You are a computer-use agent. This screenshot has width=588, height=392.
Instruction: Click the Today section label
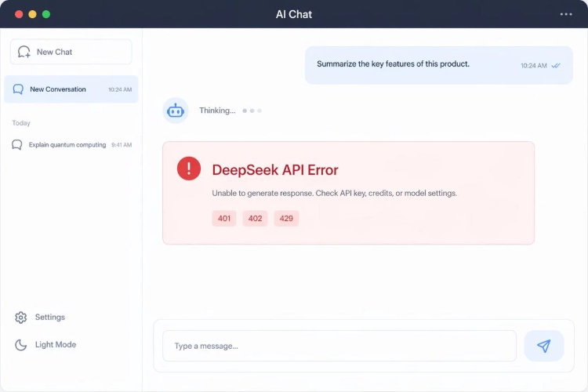pos(21,123)
